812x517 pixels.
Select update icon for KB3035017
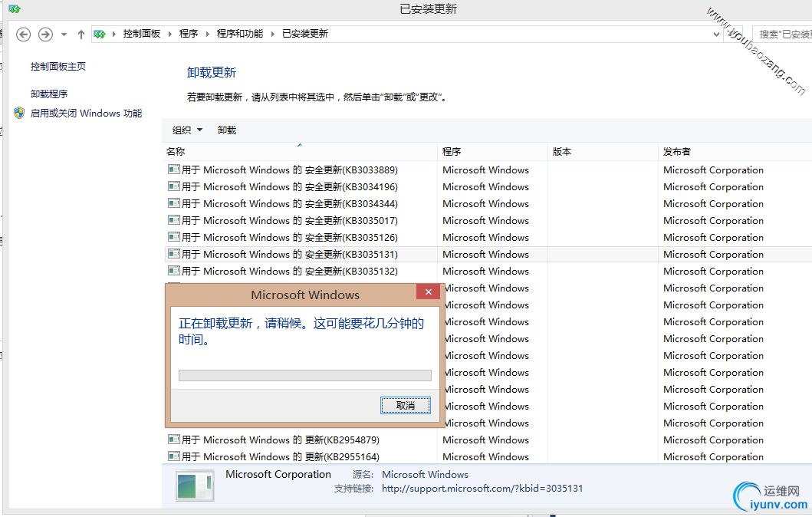(174, 220)
